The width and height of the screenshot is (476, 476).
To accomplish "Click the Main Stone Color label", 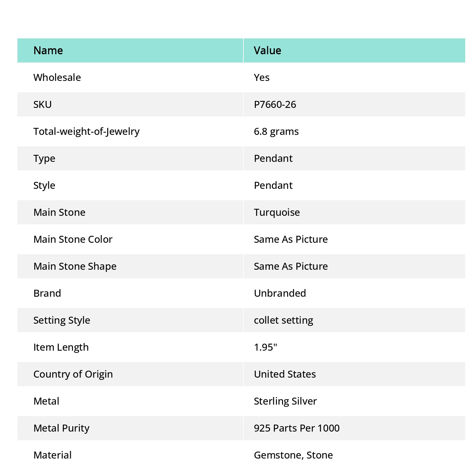I will (x=73, y=239).
